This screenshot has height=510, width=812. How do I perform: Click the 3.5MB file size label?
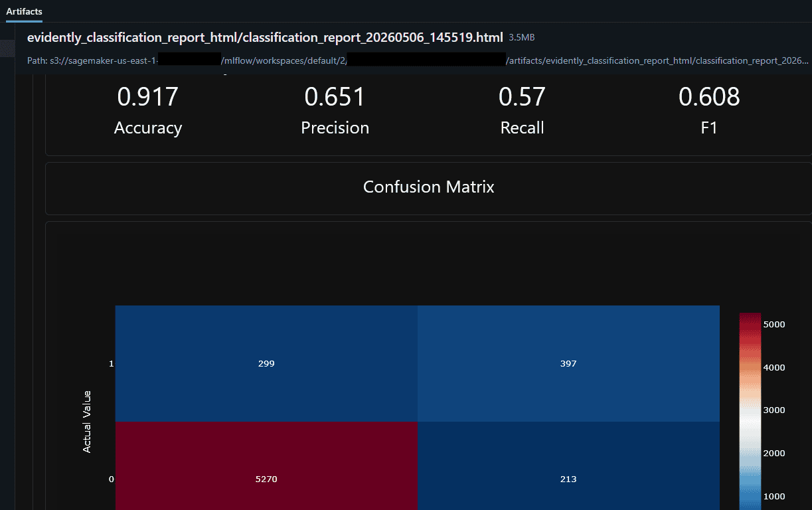(522, 38)
